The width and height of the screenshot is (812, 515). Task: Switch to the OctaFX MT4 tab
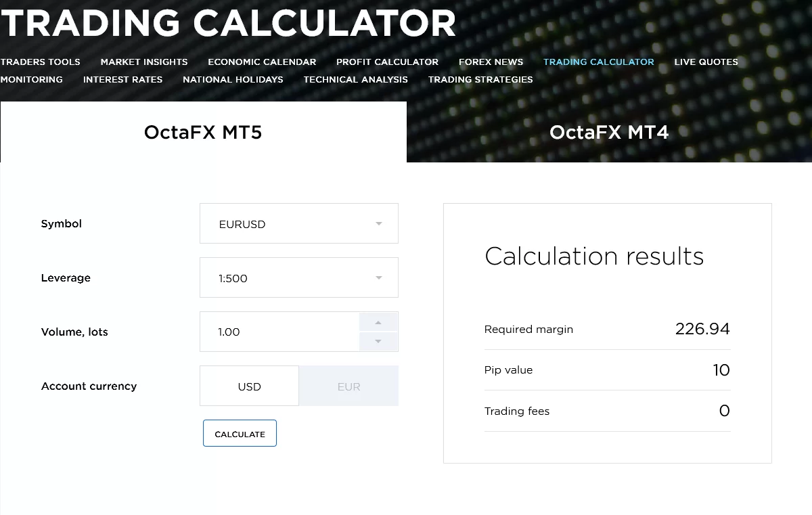pos(609,132)
